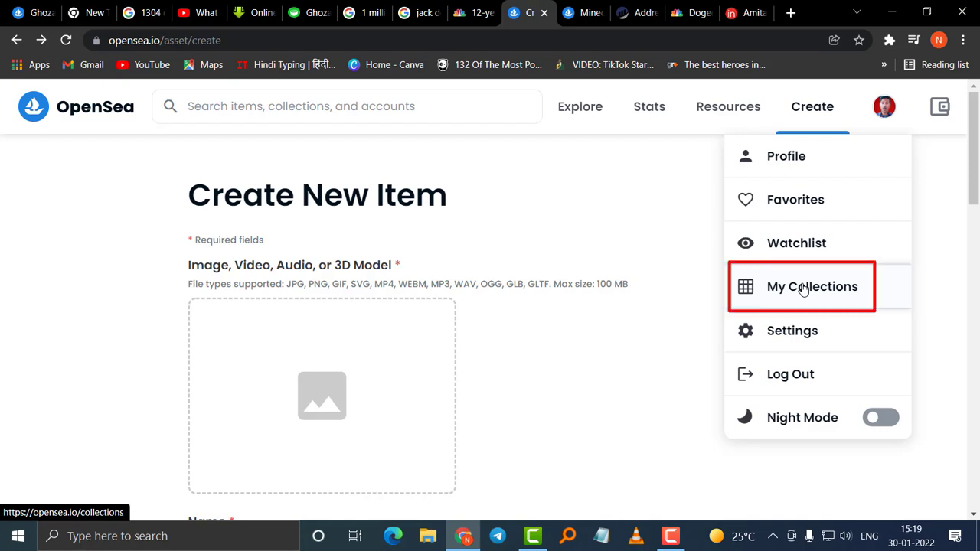The image size is (980, 551).
Task: Select Favorites from account menu
Action: tap(818, 200)
